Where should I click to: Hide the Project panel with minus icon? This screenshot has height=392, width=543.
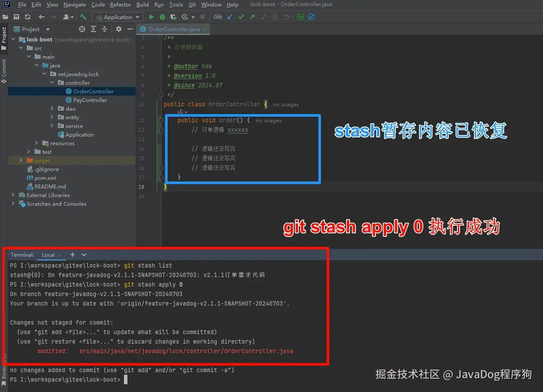[130, 29]
